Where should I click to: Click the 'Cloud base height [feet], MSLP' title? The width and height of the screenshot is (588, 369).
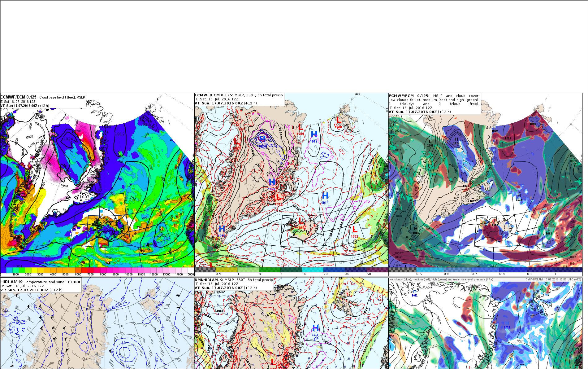click(x=62, y=97)
